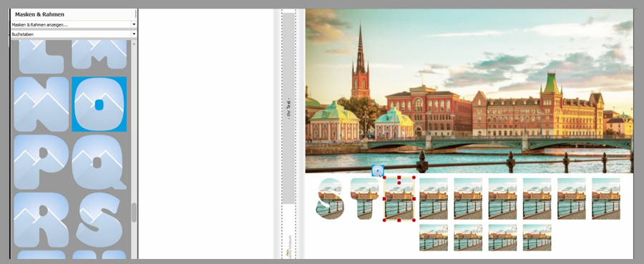Choose the letter M mask

(99, 54)
